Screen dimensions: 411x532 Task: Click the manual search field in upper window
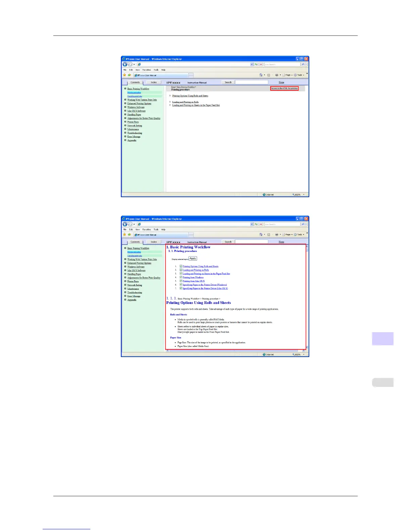(252, 82)
